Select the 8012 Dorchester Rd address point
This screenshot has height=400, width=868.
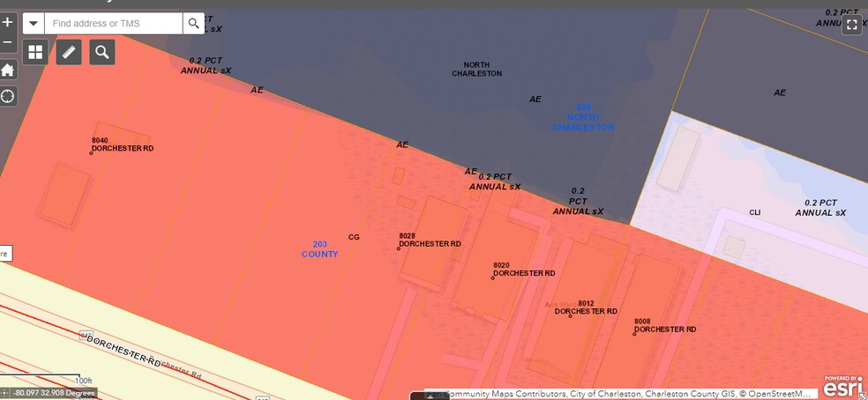click(571, 315)
